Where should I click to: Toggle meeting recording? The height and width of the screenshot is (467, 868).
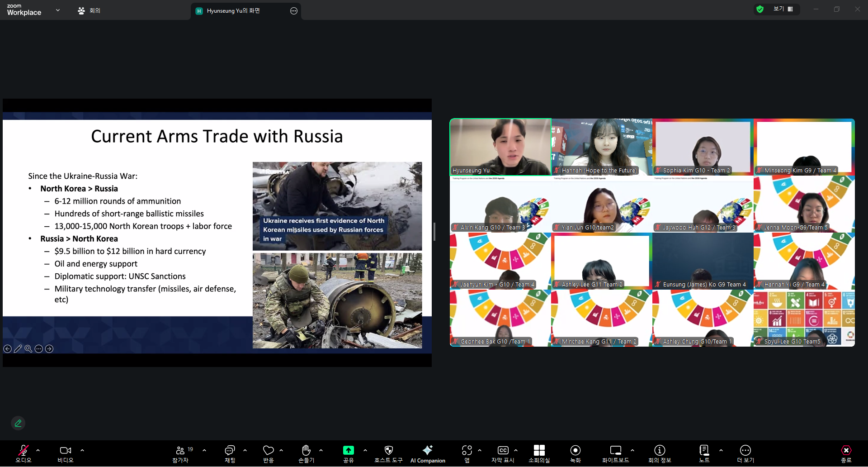[x=575, y=450]
